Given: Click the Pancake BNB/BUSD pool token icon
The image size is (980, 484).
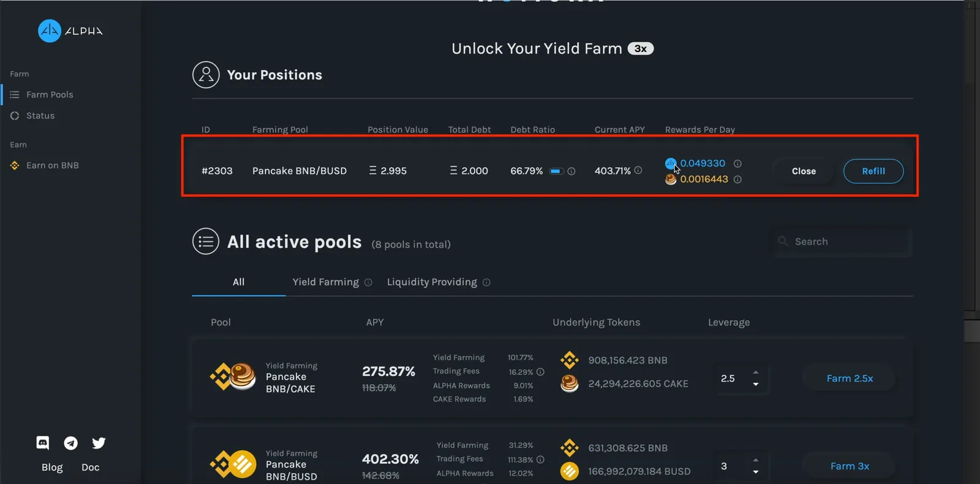Looking at the screenshot, I should [x=233, y=464].
